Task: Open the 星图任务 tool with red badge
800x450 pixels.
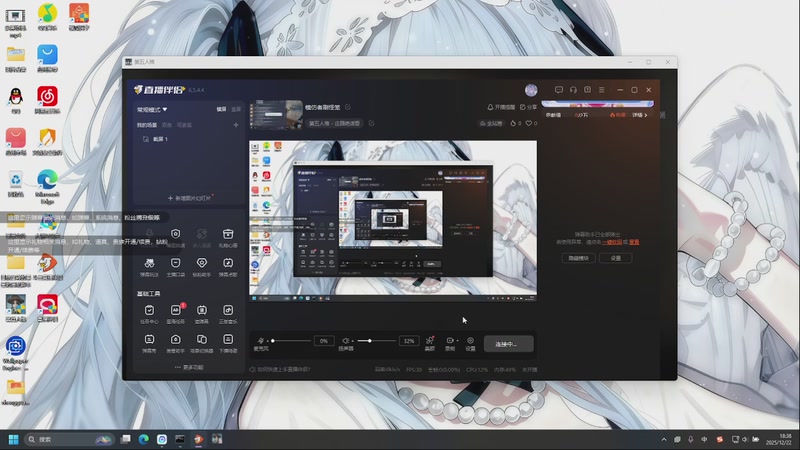Action: 176,314
